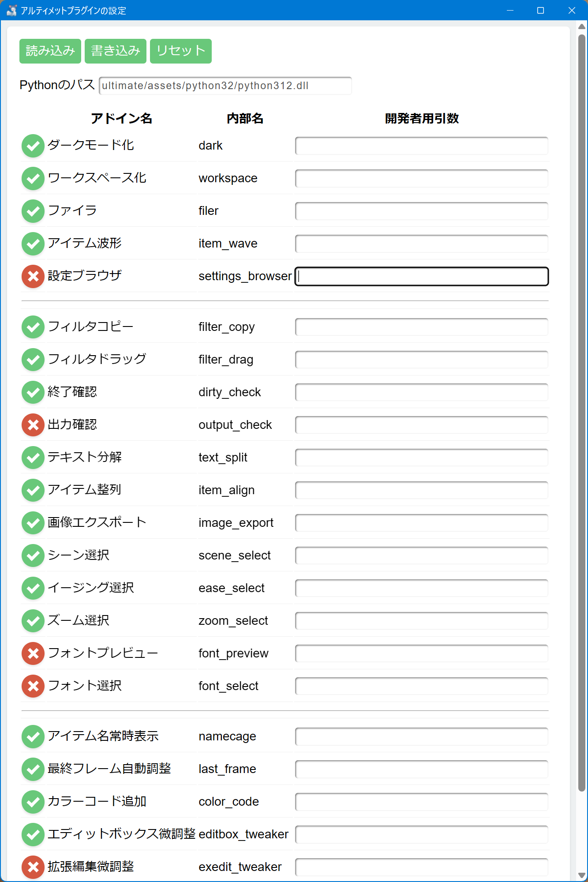Enable the フォント選択 red X icon
Viewport: 588px width, 882px height.
pos(33,686)
